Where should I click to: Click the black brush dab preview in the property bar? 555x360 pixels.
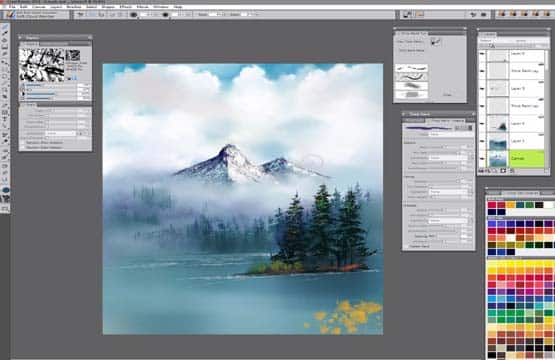click(133, 15)
